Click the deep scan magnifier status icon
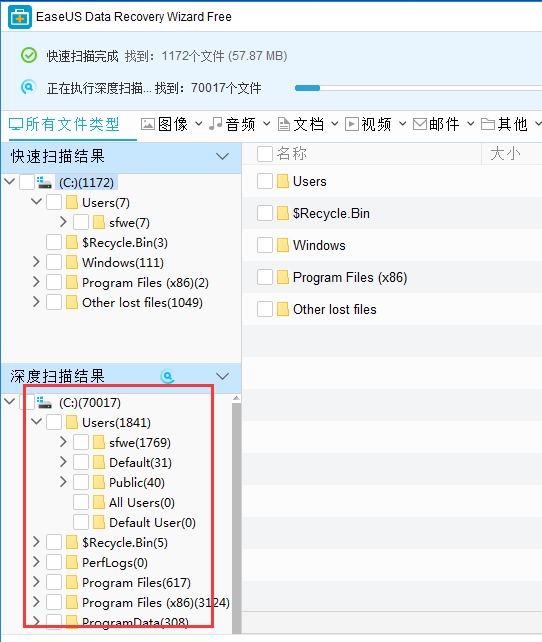542x642 pixels. pyautogui.click(x=28, y=87)
